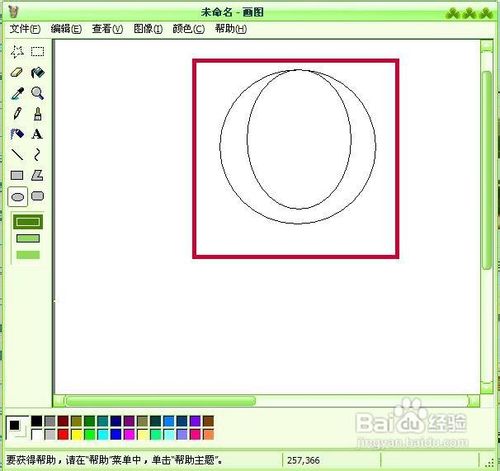Open the 颜色(C) menu
This screenshot has height=471, width=500.
coord(188,29)
